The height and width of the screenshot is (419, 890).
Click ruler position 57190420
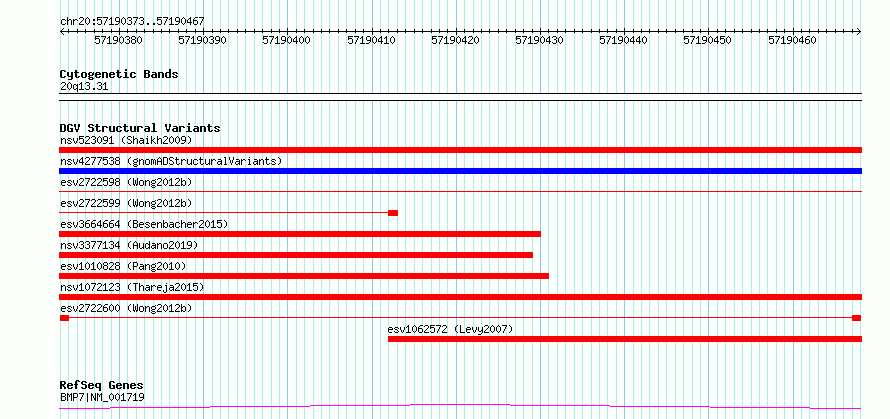pyautogui.click(x=455, y=40)
